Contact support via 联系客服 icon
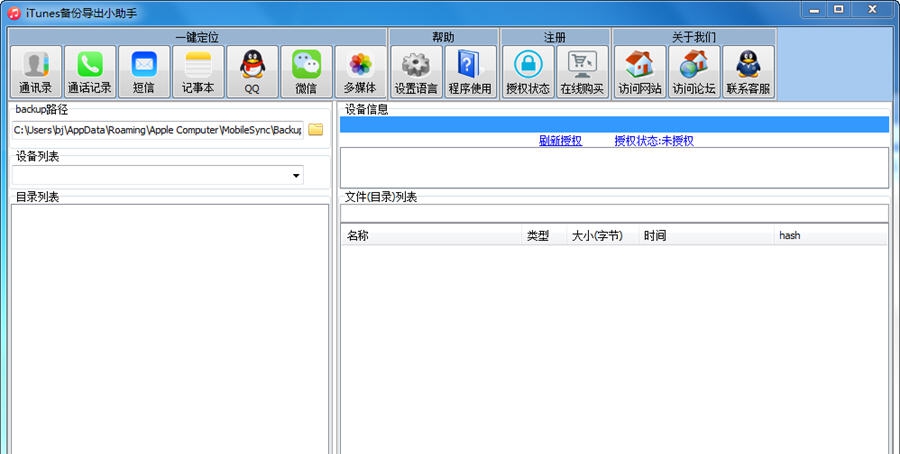Viewport: 900px width, 454px height. (748, 72)
